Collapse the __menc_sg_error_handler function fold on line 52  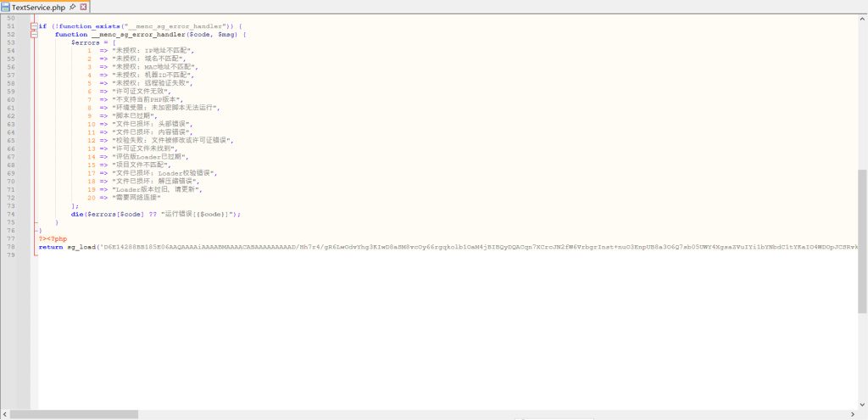tap(34, 34)
